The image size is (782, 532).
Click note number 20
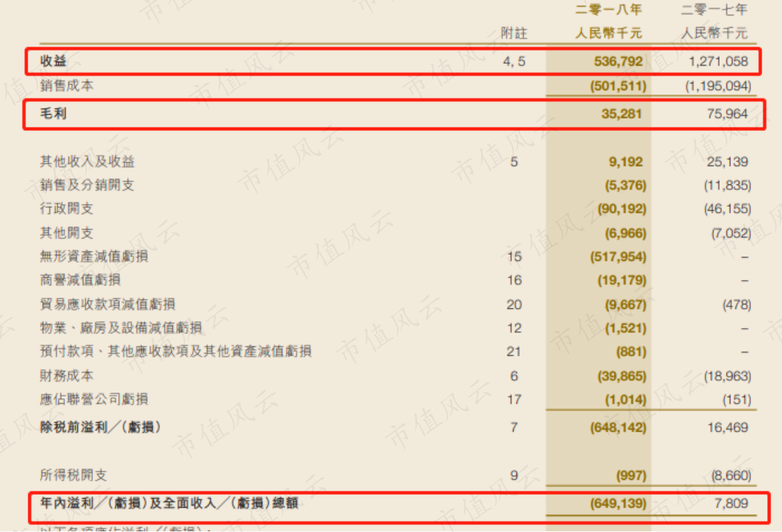514,305
